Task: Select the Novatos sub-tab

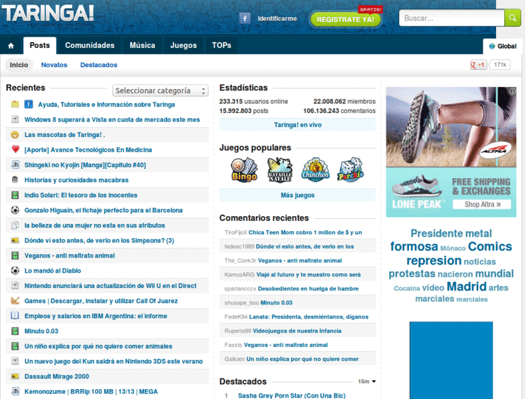Action: [55, 65]
